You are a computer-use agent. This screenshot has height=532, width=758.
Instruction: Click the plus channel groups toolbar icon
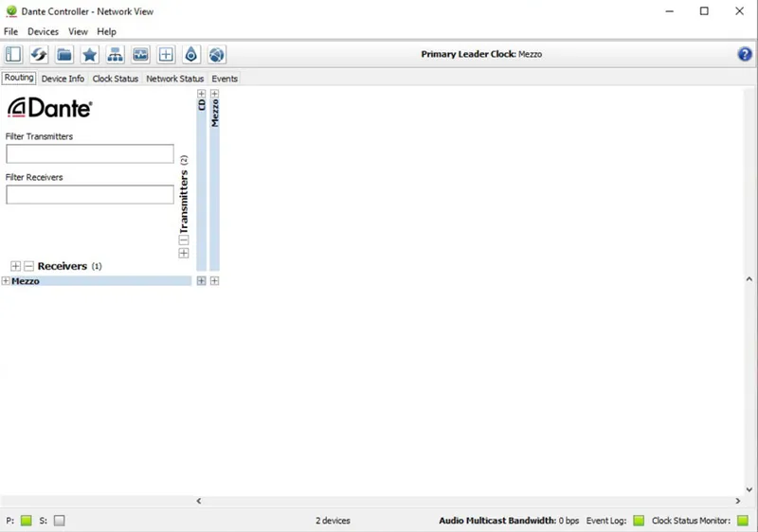166,55
